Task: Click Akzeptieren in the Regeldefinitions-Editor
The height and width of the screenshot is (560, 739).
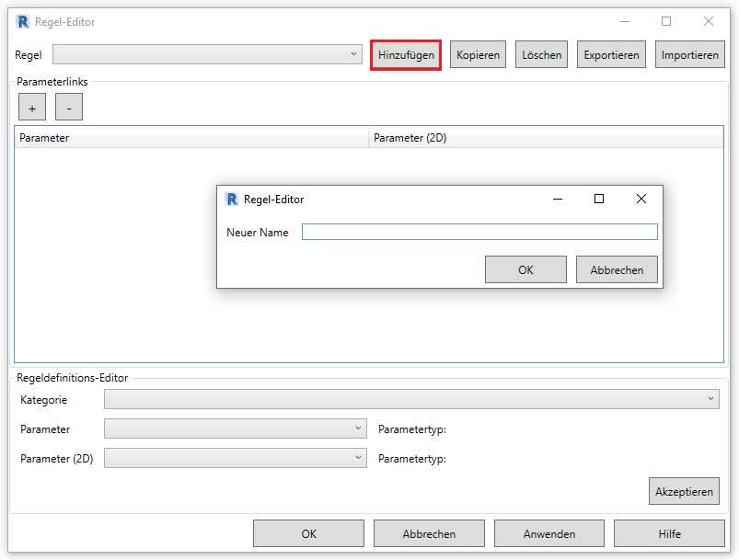Action: 684,491
